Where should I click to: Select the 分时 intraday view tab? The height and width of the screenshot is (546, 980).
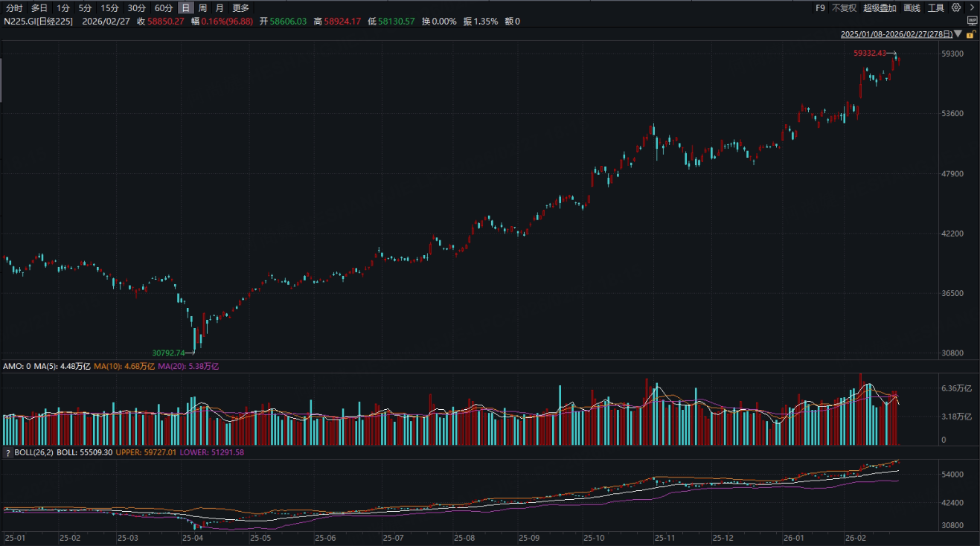click(x=14, y=8)
